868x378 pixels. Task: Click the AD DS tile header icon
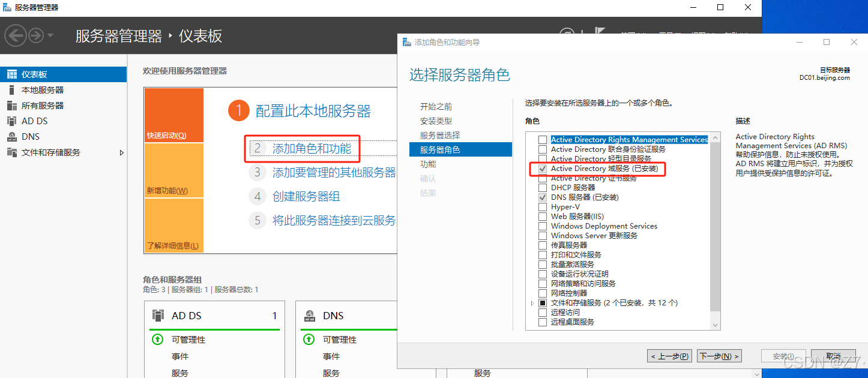[158, 316]
